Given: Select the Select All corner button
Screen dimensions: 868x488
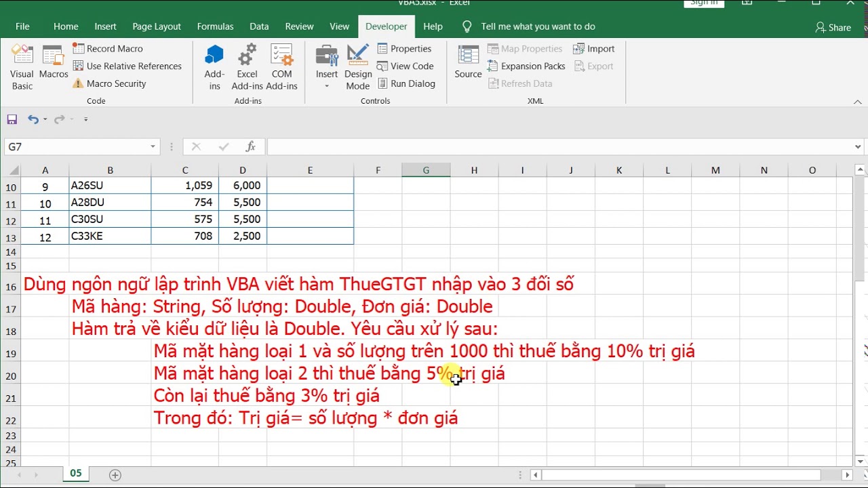Looking at the screenshot, I should (10, 170).
